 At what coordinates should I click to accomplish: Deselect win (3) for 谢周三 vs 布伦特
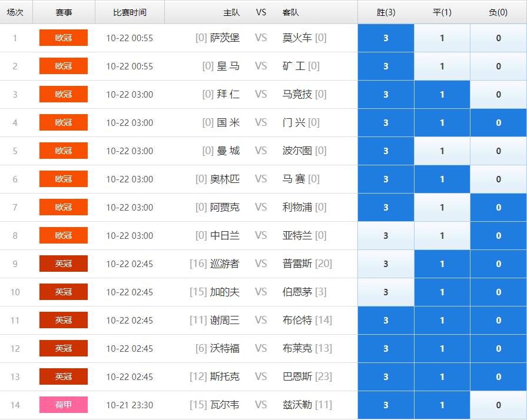coord(386,320)
